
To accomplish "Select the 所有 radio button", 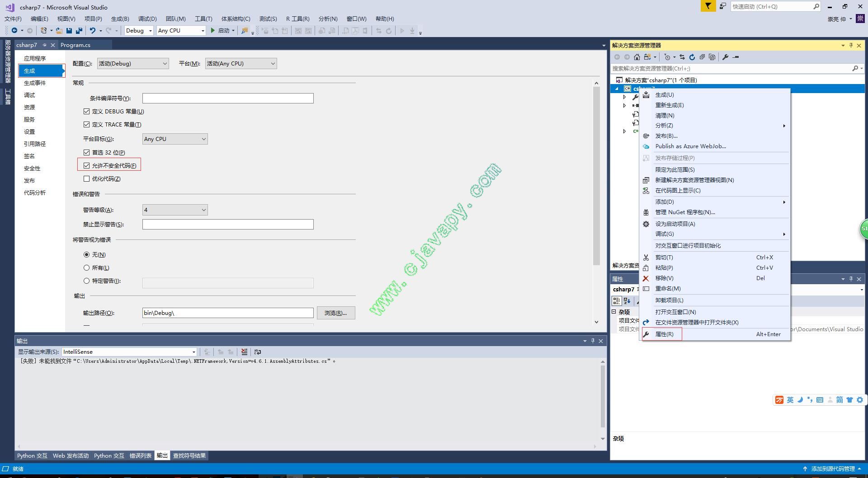I will [86, 267].
